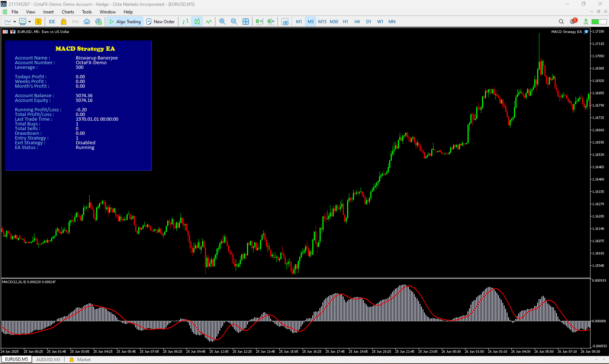Click the tile windows grid icon
The width and height of the screenshot is (609, 364).
(x=246, y=22)
